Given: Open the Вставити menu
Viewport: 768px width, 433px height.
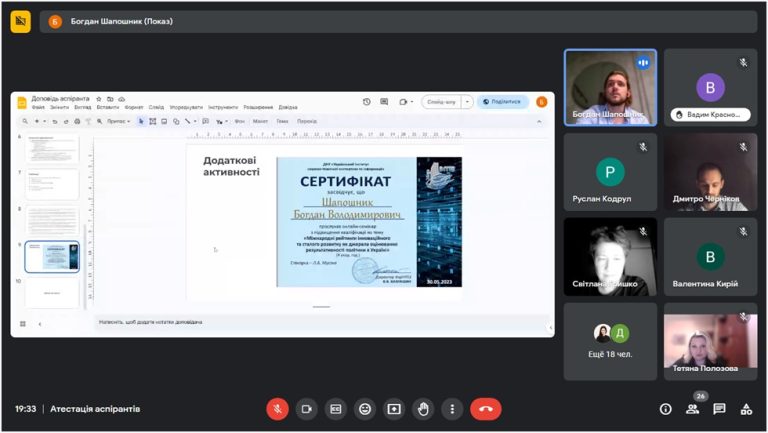Looking at the screenshot, I should click(108, 107).
